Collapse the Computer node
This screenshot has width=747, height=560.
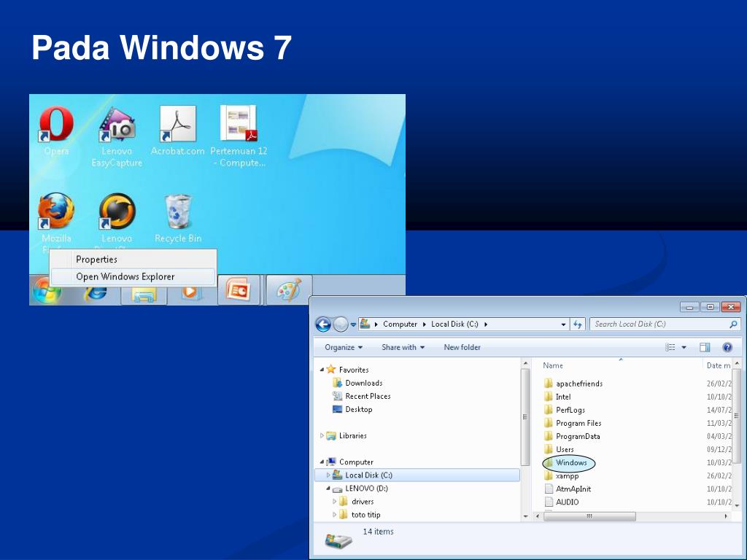[322, 462]
